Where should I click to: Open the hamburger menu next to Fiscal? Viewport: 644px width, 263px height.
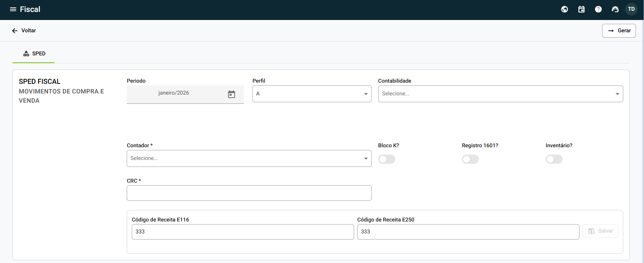13,9
